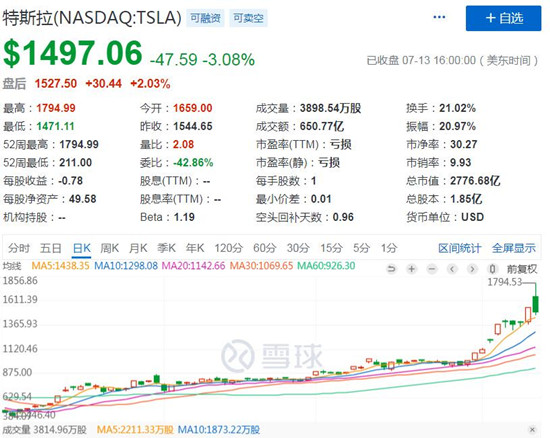Switch to the 60分 interval tab
Screen dimensions: 550x438
pyautogui.click(x=264, y=248)
